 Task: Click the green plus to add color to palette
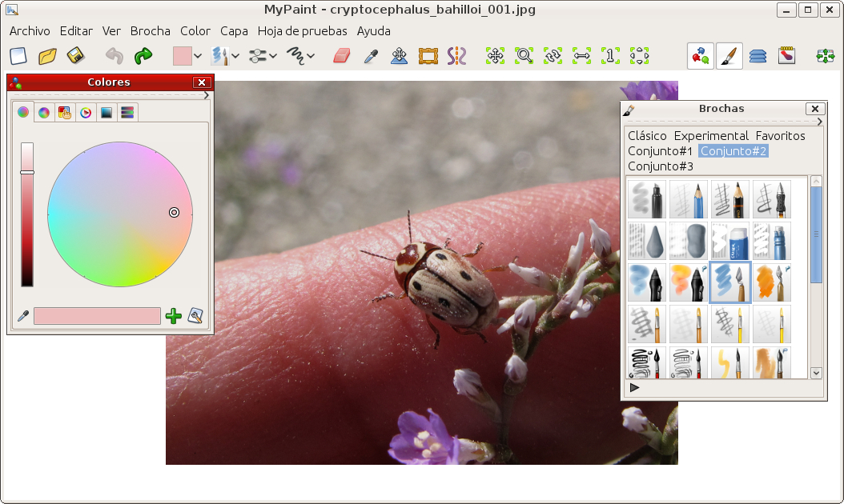tap(173, 316)
